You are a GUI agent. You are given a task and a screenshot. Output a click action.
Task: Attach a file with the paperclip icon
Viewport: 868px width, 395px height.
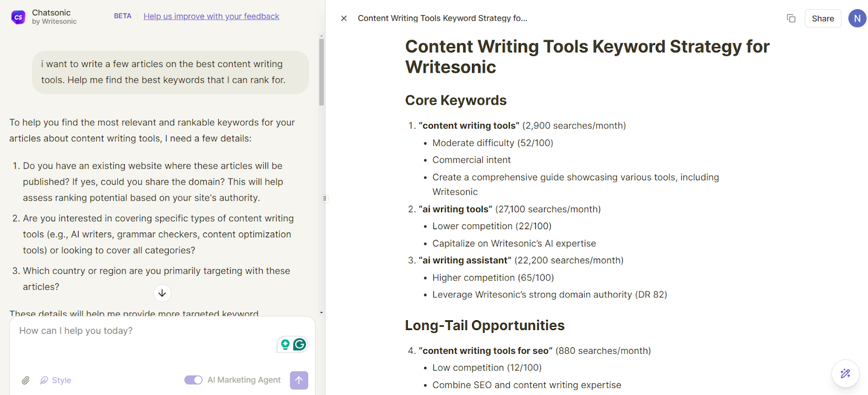[25, 380]
